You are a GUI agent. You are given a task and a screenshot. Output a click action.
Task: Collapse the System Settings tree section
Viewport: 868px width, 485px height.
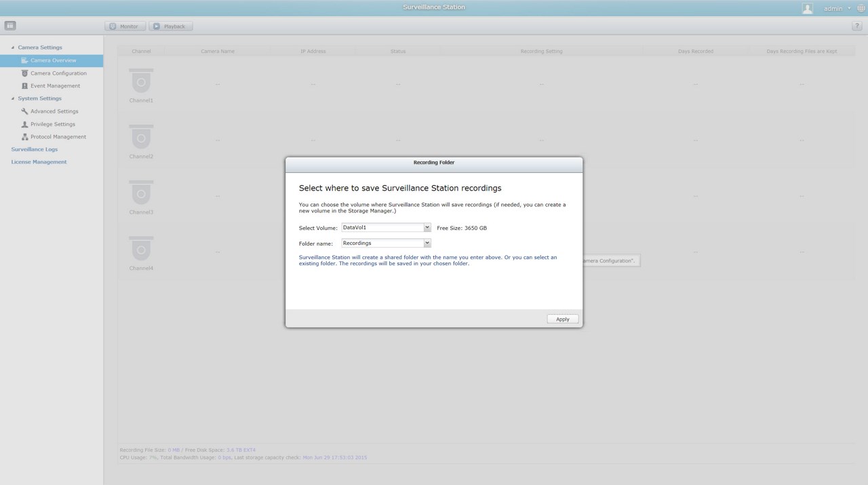coord(13,98)
